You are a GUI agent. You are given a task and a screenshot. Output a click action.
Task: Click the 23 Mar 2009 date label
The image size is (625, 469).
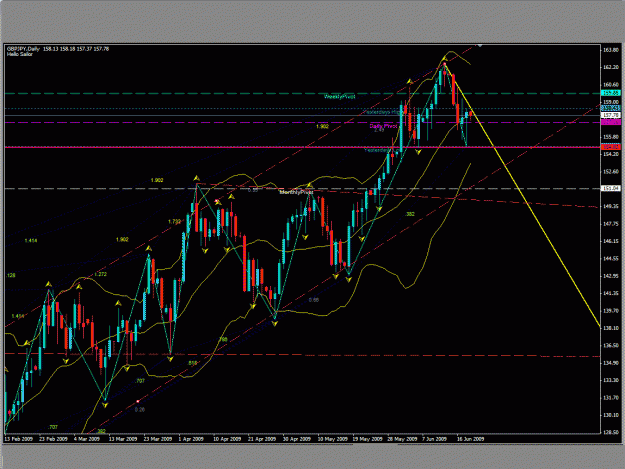tap(158, 439)
